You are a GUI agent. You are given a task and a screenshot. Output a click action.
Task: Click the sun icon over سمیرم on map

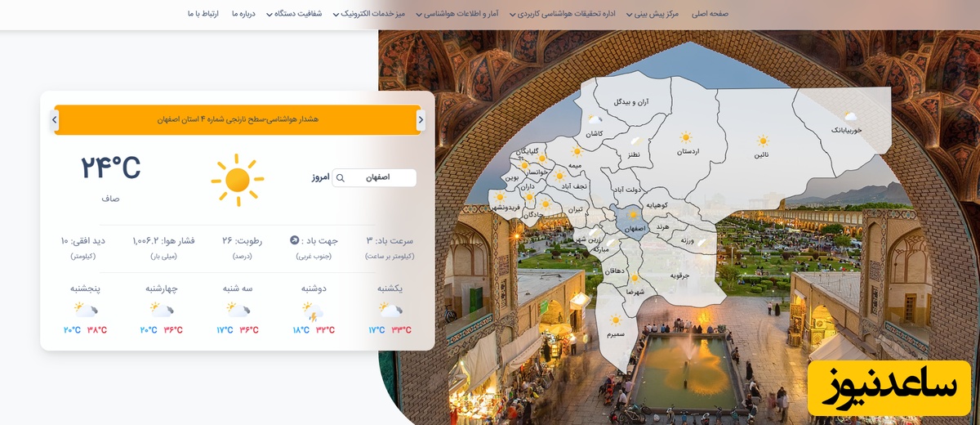click(x=615, y=320)
